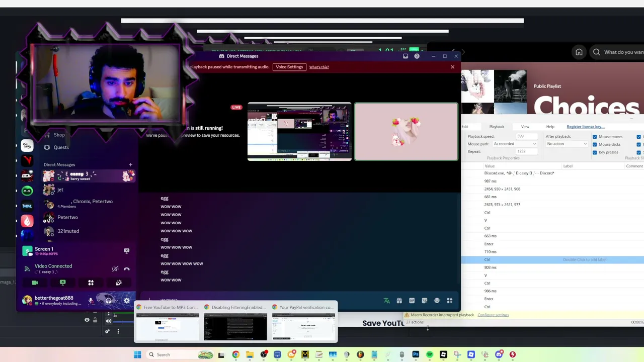Viewport: 644px width, 362px height.
Task: Open Discord User Settings gear
Action: (x=126, y=301)
